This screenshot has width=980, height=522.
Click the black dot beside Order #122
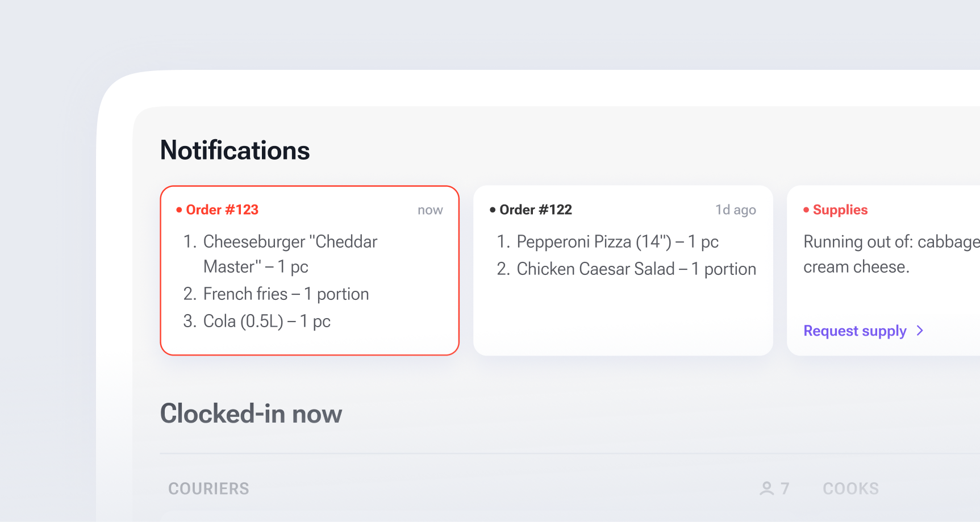pos(493,210)
